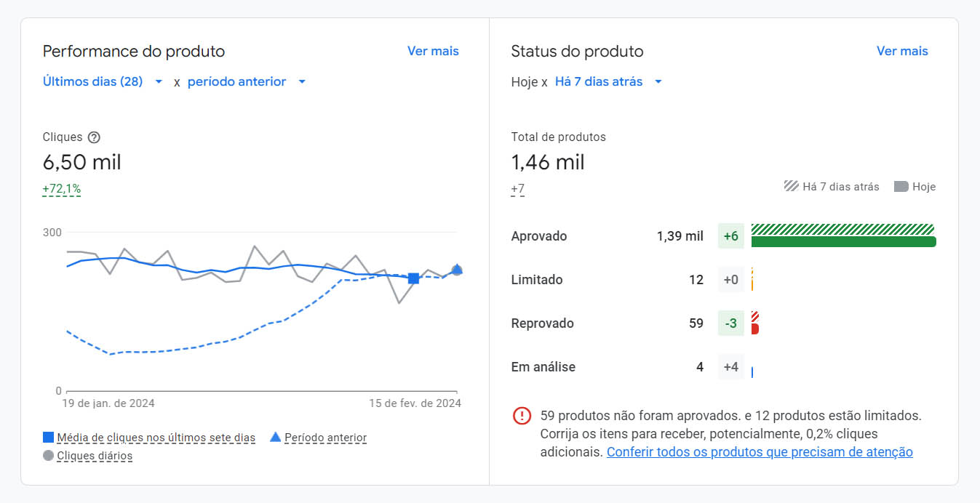Viewport: 980px width, 503px height.
Task: Click the help icon beside Cliques
Action: tap(94, 137)
